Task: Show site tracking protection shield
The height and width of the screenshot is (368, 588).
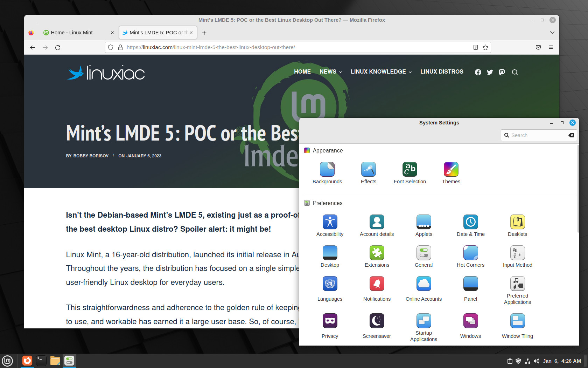Action: (x=111, y=47)
